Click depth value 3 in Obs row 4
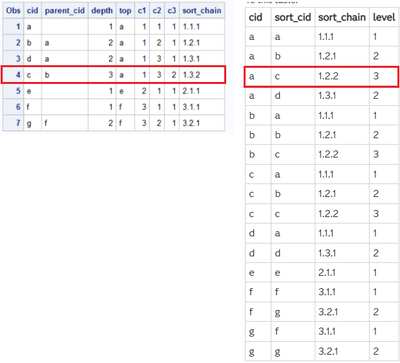The image size is (400, 363). pos(111,75)
